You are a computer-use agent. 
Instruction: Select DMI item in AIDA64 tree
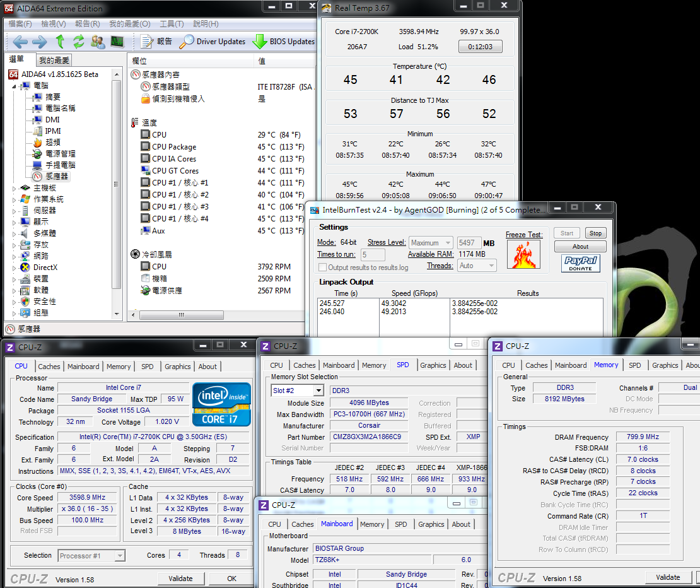tap(52, 120)
